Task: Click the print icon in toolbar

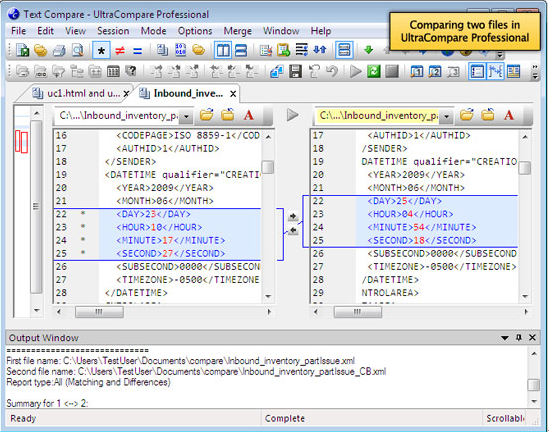Action: click(59, 51)
